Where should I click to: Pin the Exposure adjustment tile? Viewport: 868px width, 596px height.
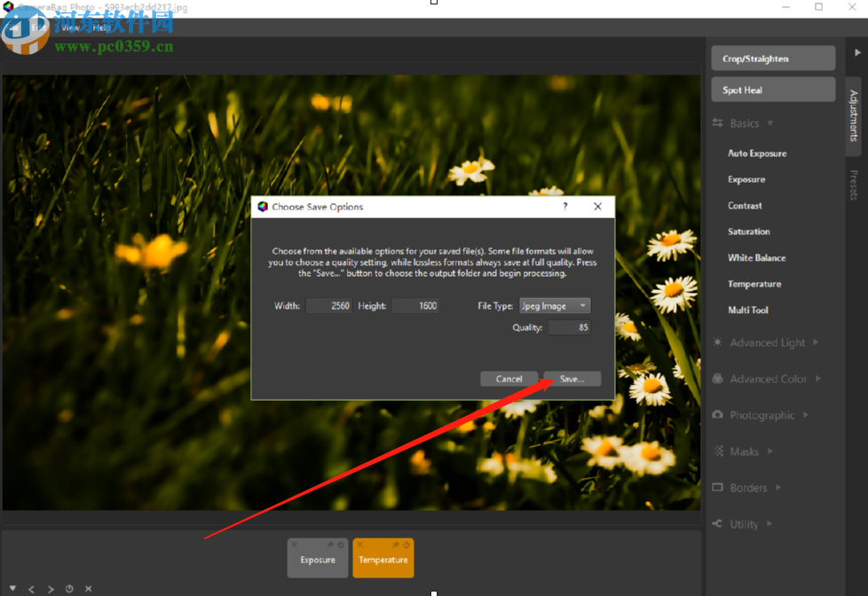pos(330,545)
